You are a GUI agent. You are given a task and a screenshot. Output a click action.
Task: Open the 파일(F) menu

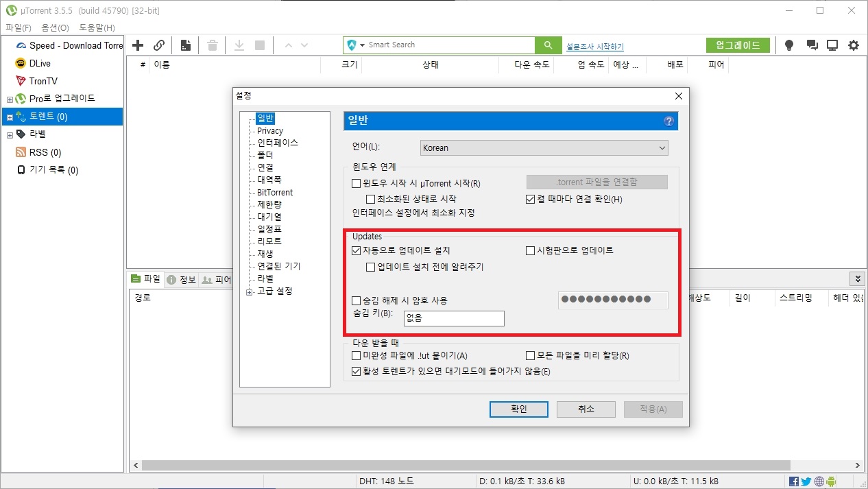click(19, 27)
